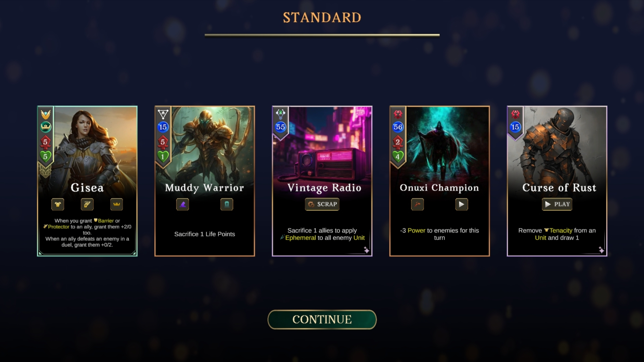Click the purple ability icon on Muddy Warrior
Image resolution: width=644 pixels, height=362 pixels.
182,204
